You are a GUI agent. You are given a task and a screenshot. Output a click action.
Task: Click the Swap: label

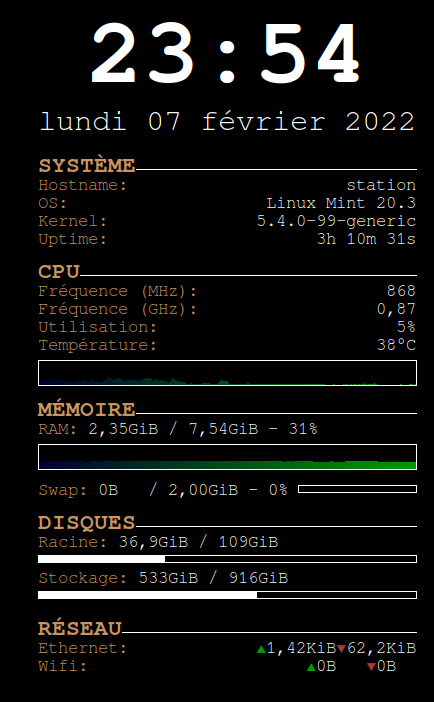(x=63, y=490)
